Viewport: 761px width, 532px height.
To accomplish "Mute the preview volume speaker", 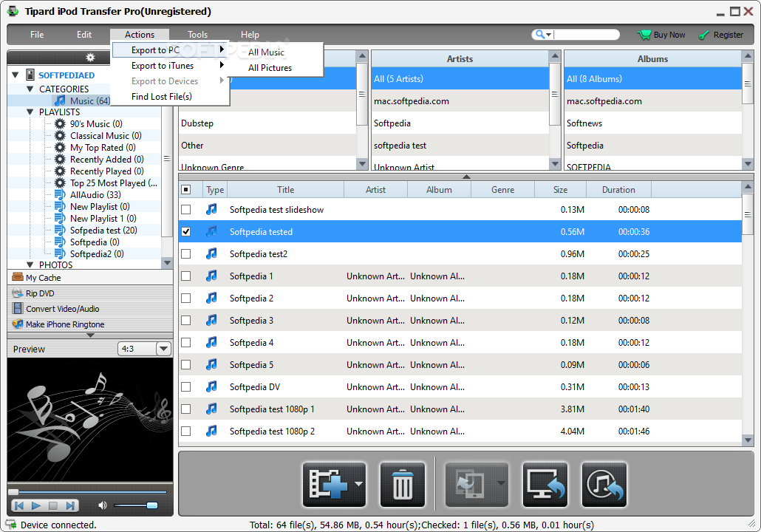I will click(103, 506).
